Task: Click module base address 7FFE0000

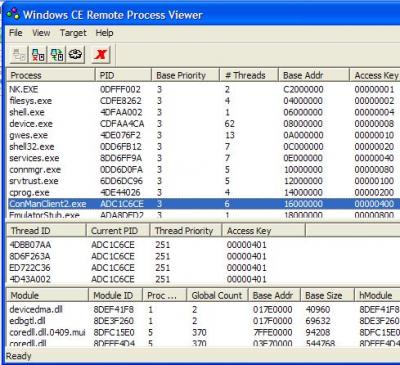Action: (273, 332)
